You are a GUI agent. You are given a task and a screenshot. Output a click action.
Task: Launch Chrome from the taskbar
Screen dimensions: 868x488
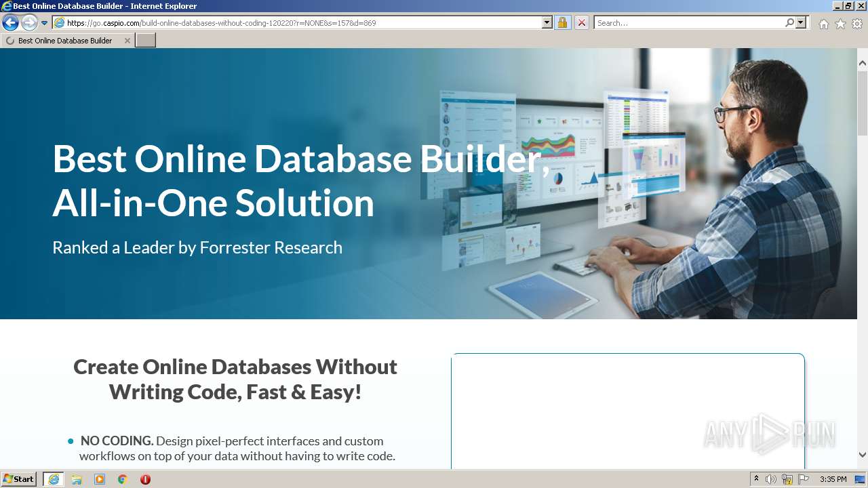123,479
